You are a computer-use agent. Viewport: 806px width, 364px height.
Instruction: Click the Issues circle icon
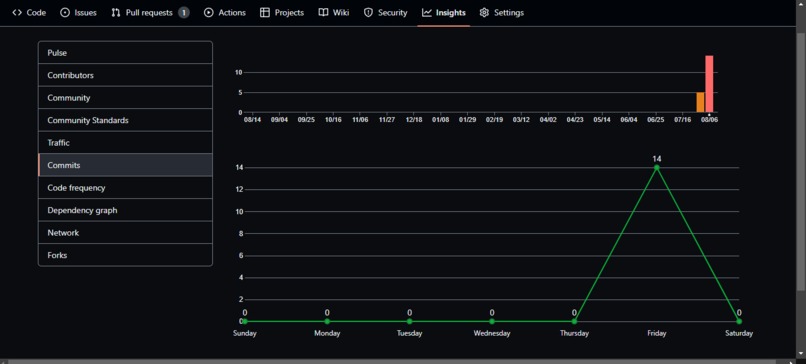(65, 13)
